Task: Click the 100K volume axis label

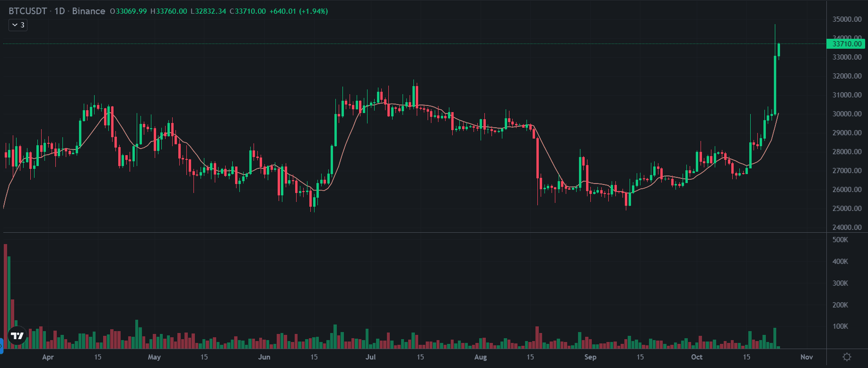Action: point(840,326)
